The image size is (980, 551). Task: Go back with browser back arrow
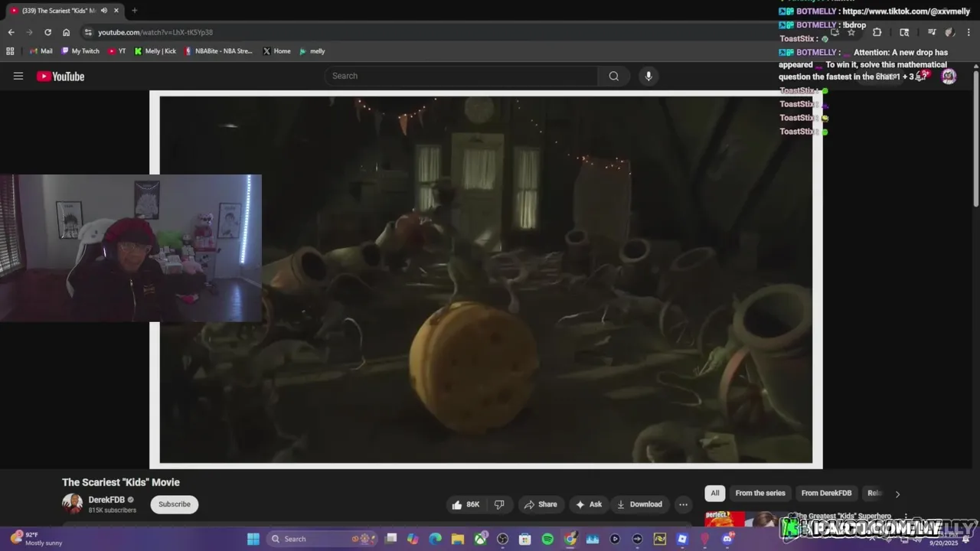pyautogui.click(x=11, y=32)
